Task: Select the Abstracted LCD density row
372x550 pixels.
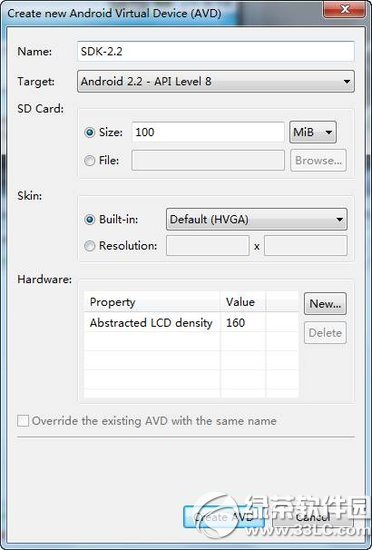Action: 191,322
